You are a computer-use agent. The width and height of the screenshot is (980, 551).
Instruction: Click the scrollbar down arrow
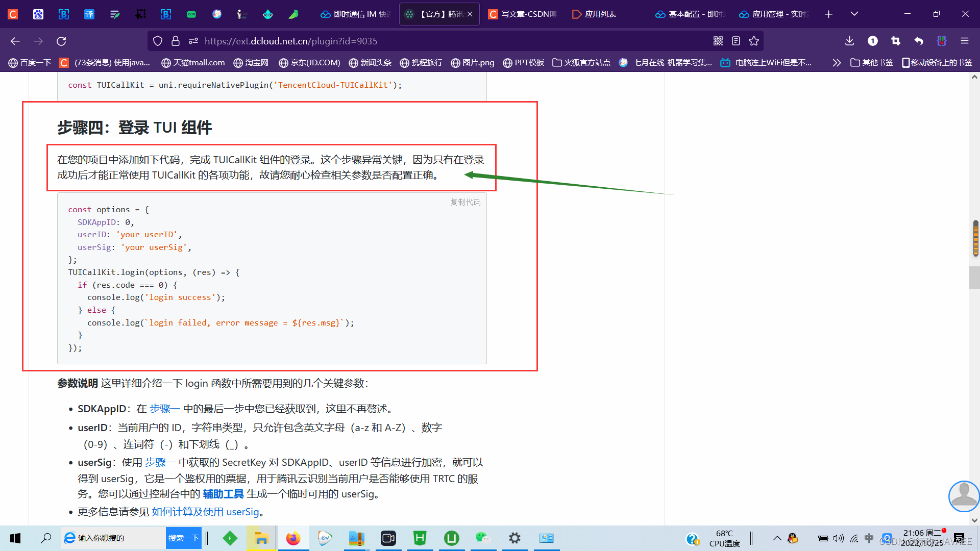coord(974,520)
